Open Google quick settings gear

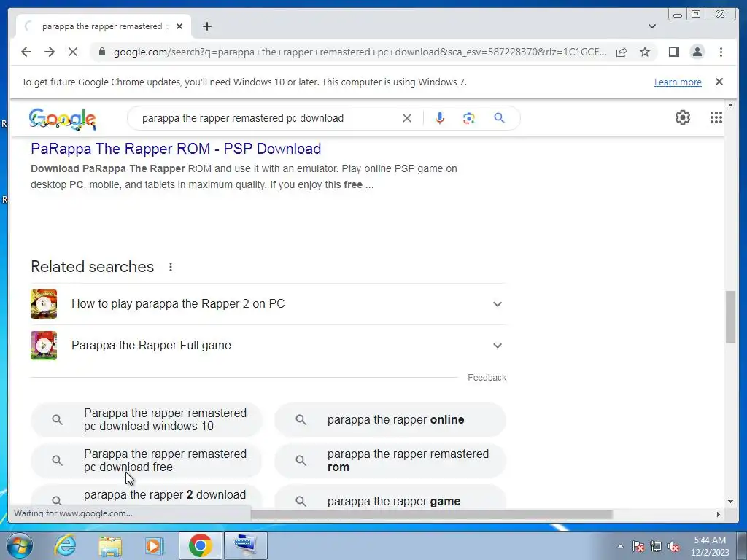pyautogui.click(x=682, y=117)
